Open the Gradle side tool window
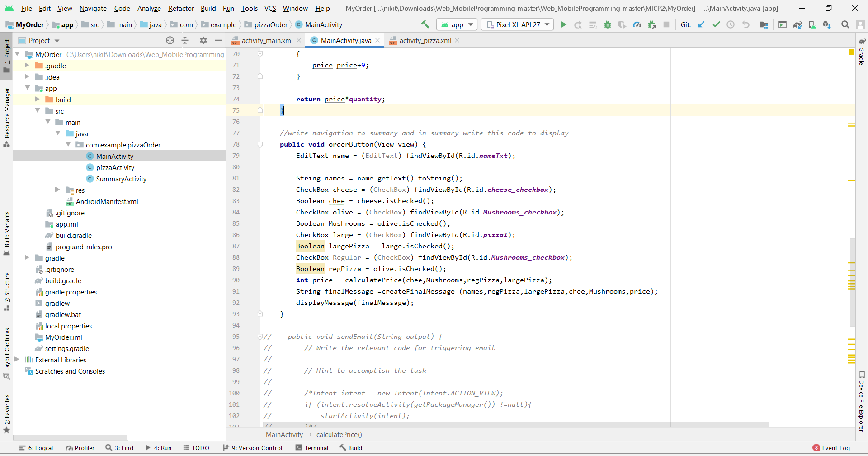 (862, 52)
